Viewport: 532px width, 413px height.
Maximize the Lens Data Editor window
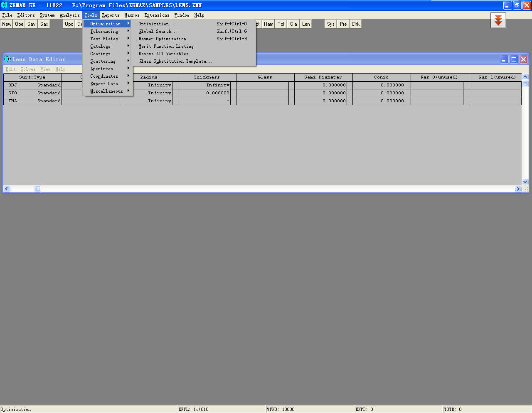pos(514,59)
